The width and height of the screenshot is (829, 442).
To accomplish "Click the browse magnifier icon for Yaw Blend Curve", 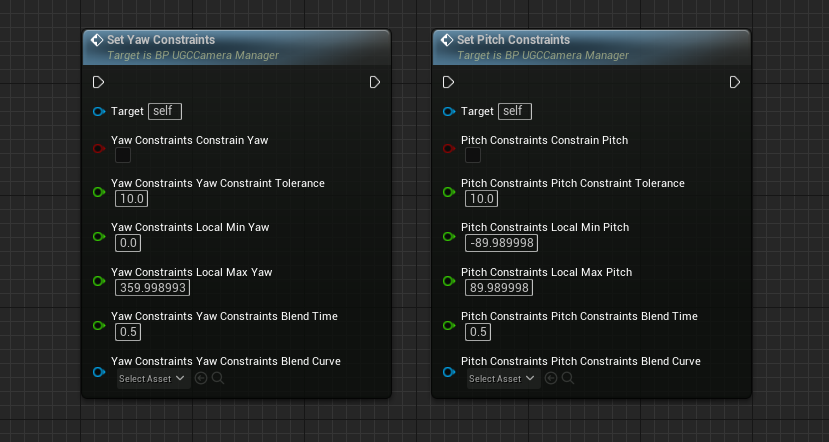I will (218, 379).
